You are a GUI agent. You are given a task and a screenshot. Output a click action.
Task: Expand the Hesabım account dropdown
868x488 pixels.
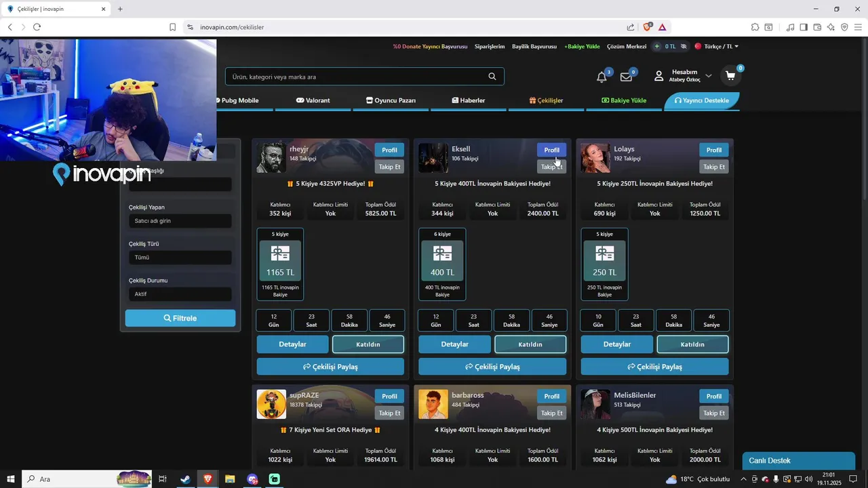coord(709,76)
